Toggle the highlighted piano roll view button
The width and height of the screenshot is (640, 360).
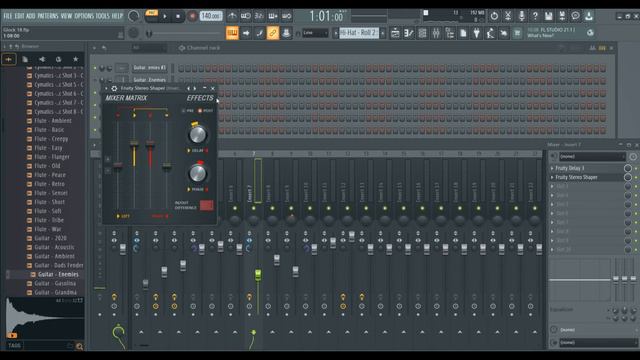pyautogui.click(x=232, y=33)
